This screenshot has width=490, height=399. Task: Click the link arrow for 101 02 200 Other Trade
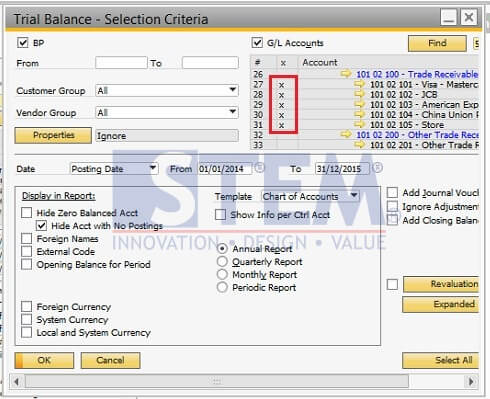pyautogui.click(x=346, y=134)
